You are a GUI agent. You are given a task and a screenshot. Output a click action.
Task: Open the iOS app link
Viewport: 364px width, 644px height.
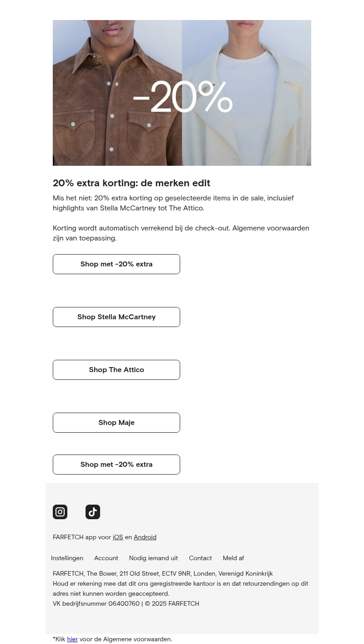point(118,537)
